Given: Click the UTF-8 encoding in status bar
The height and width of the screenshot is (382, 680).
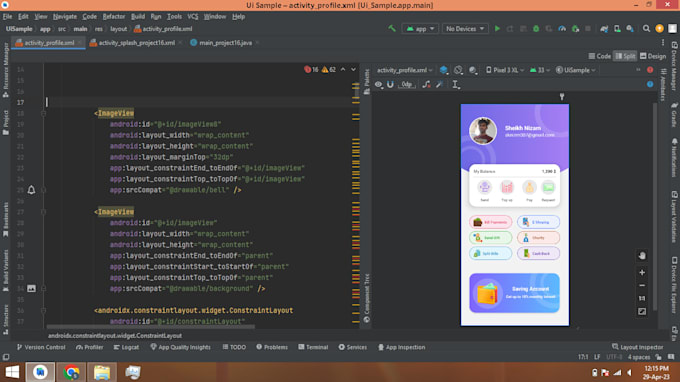Looking at the screenshot, I should coord(614,357).
